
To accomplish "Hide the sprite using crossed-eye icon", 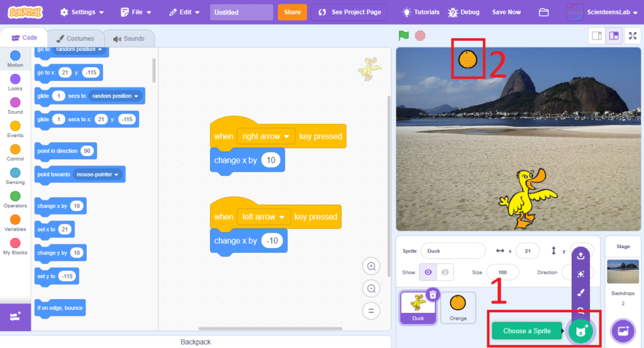I will [x=445, y=273].
